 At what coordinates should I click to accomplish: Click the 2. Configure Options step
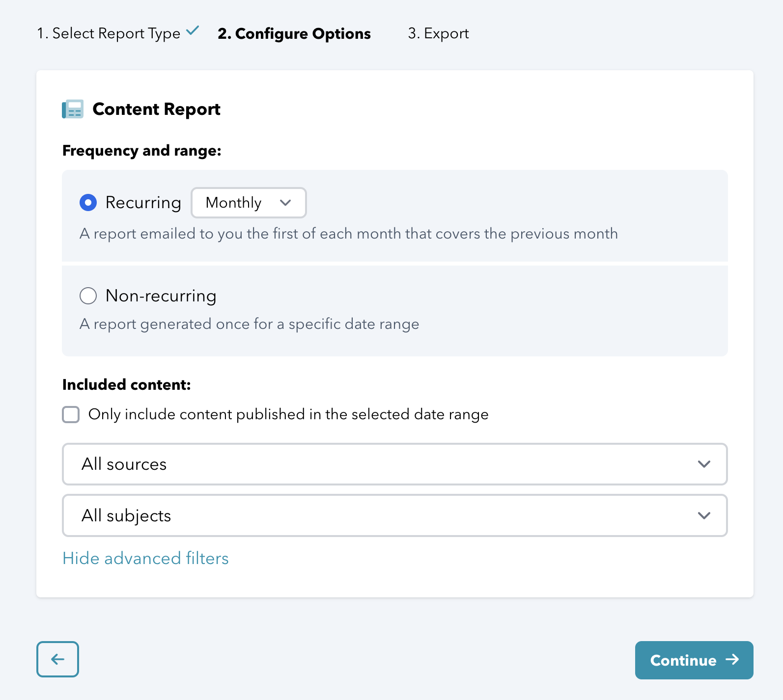[294, 33]
